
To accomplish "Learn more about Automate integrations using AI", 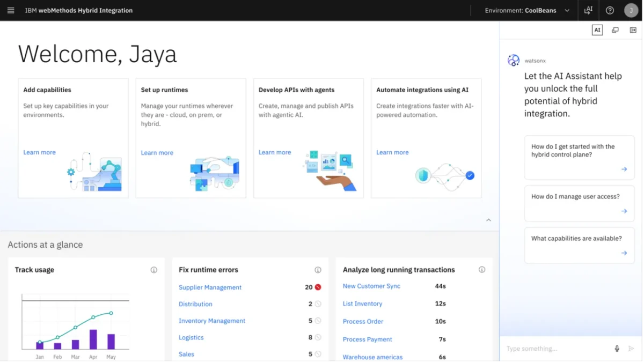I will 392,152.
